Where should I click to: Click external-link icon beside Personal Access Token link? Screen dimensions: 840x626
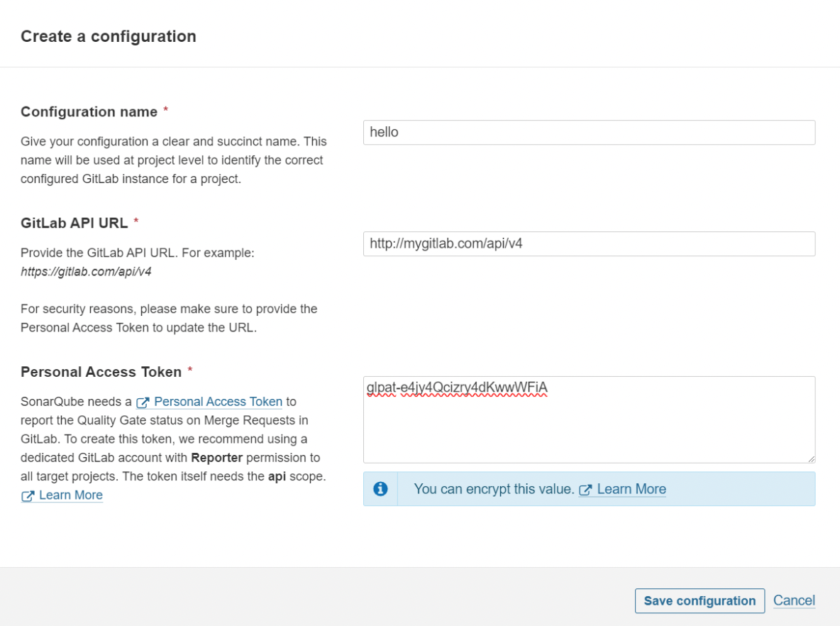coord(143,402)
